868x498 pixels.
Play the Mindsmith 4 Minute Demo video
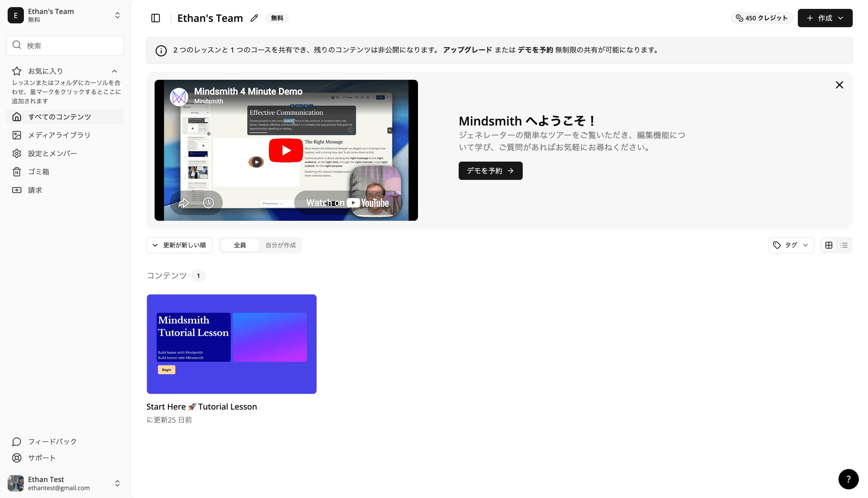tap(286, 150)
